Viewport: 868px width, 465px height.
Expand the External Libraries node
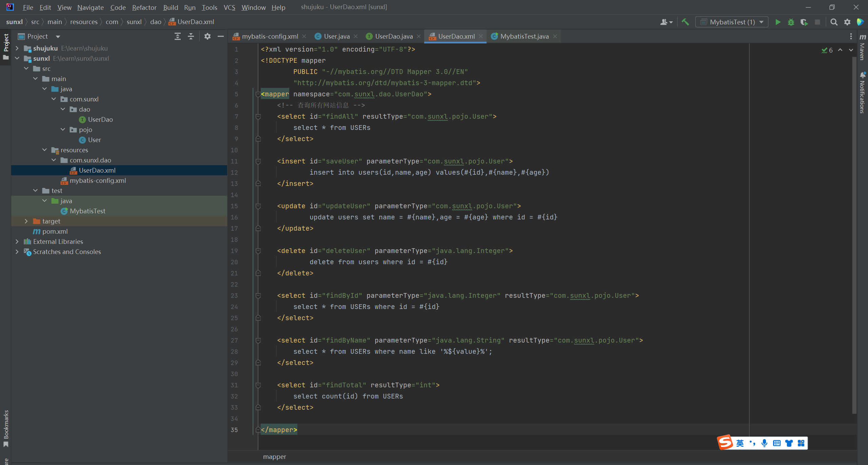[17, 241]
